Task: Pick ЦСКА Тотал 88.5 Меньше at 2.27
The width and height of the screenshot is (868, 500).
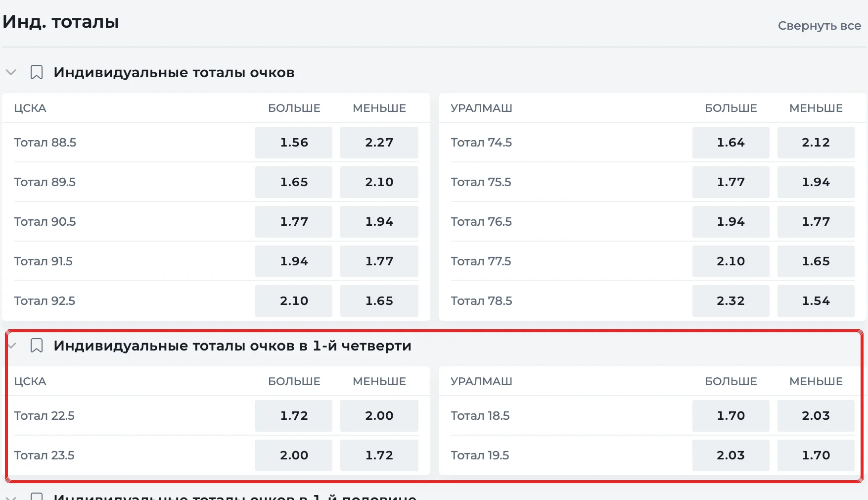Action: 379,143
